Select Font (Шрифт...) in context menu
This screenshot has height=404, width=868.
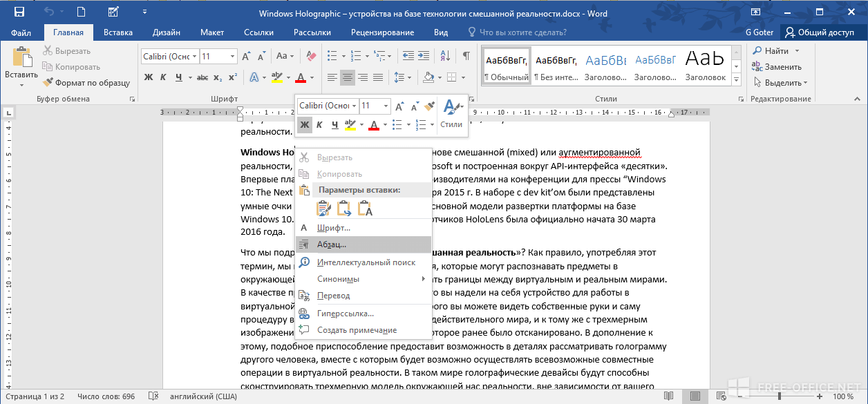click(364, 227)
